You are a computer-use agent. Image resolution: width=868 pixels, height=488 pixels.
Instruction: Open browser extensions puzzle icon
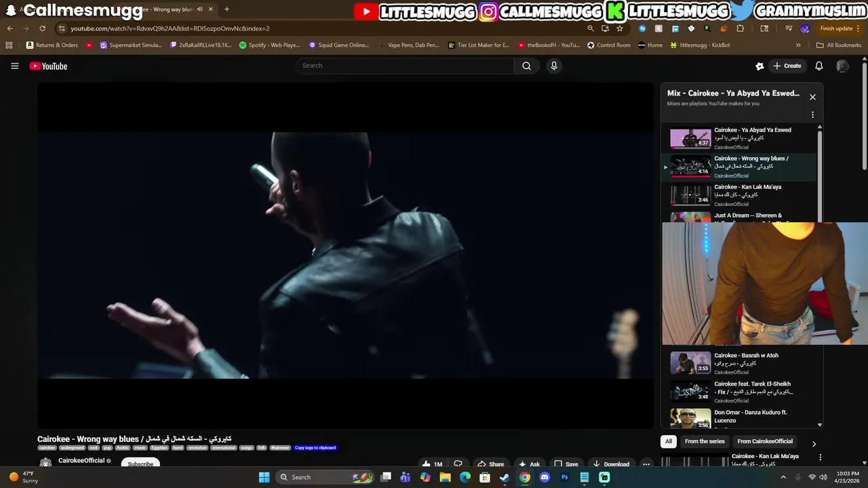pyautogui.click(x=740, y=28)
